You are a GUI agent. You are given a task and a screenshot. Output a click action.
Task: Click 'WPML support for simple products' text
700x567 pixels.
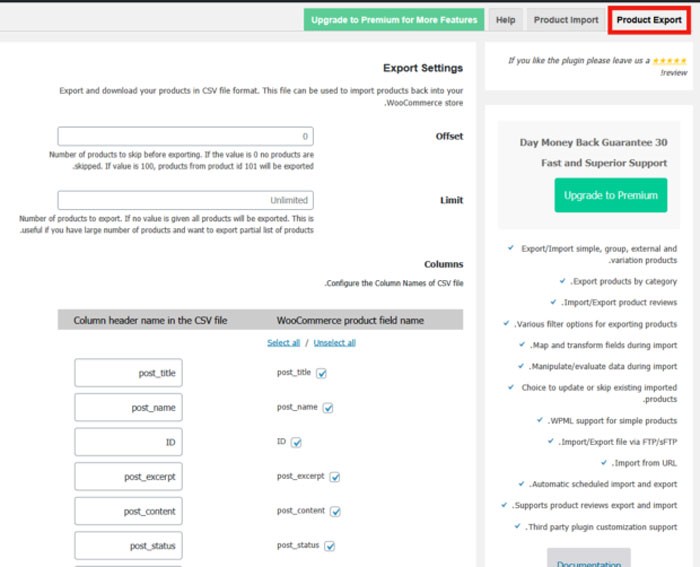(x=612, y=421)
